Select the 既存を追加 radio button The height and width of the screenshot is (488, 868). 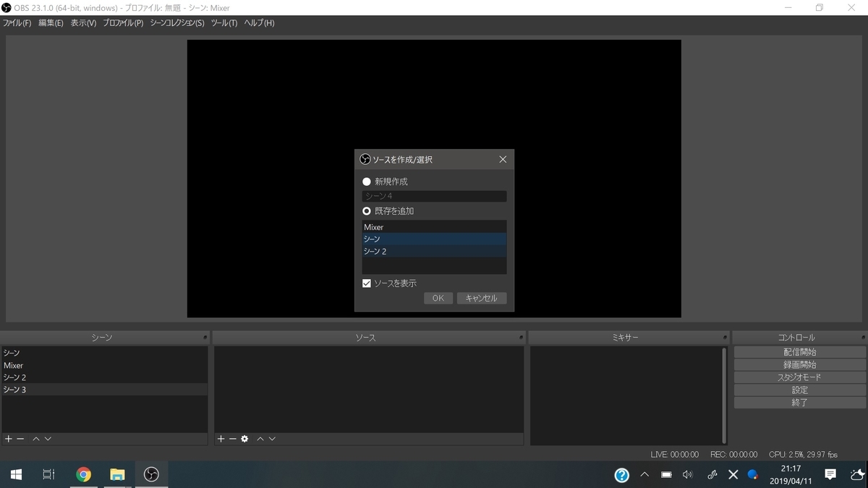367,211
